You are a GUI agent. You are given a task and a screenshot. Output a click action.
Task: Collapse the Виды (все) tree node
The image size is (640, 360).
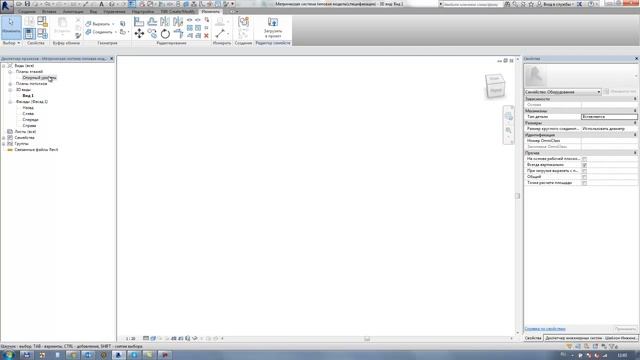4,66
